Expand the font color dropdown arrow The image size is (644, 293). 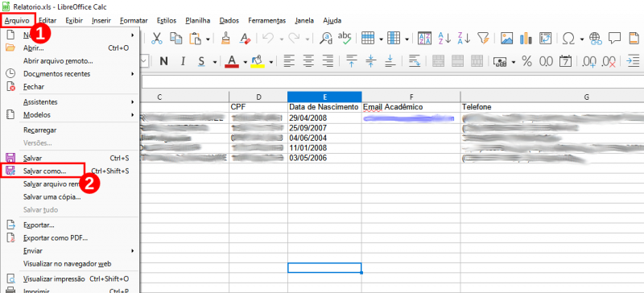coord(246,62)
